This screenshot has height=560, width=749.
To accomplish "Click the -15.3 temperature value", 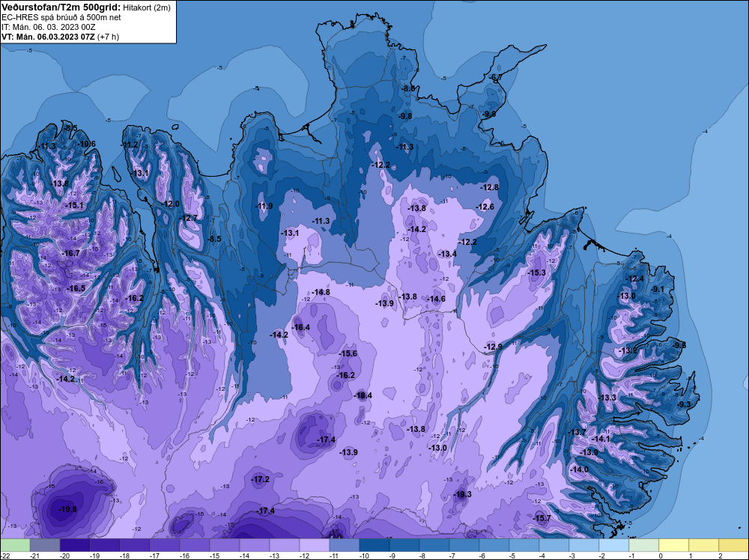I will coord(536,273).
